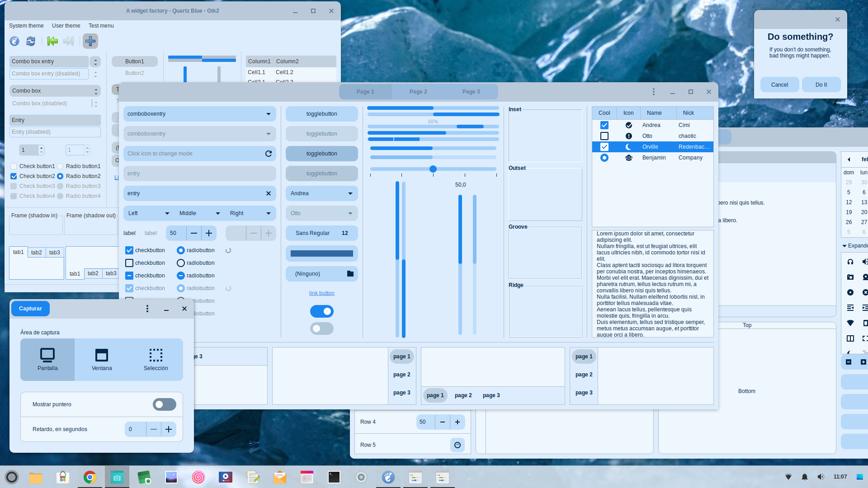Open the video player app in taskbar
868x488 pixels.
point(226,477)
